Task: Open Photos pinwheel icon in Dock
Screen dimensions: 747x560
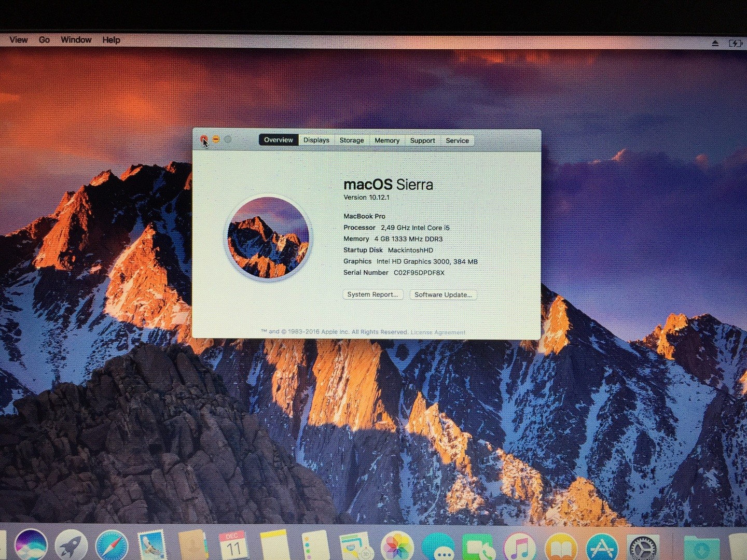Action: 397,546
